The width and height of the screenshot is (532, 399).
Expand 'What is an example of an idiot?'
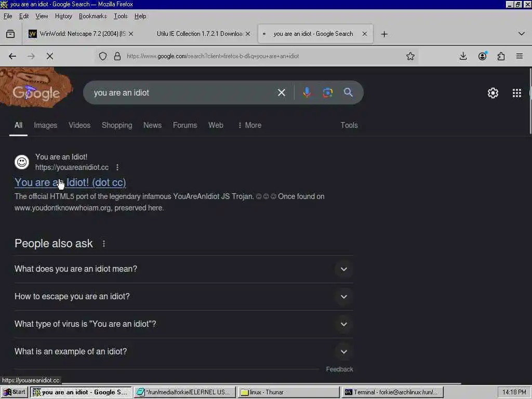[x=183, y=352]
